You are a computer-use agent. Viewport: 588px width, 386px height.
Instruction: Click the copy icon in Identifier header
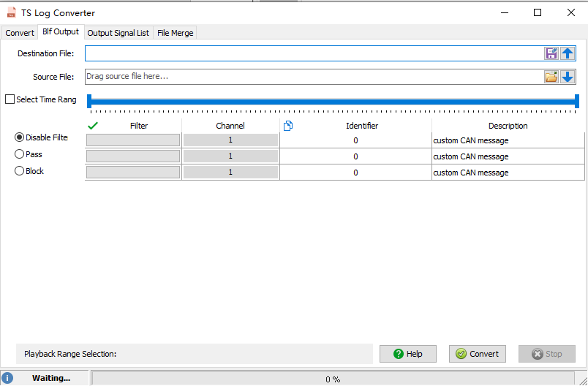288,126
